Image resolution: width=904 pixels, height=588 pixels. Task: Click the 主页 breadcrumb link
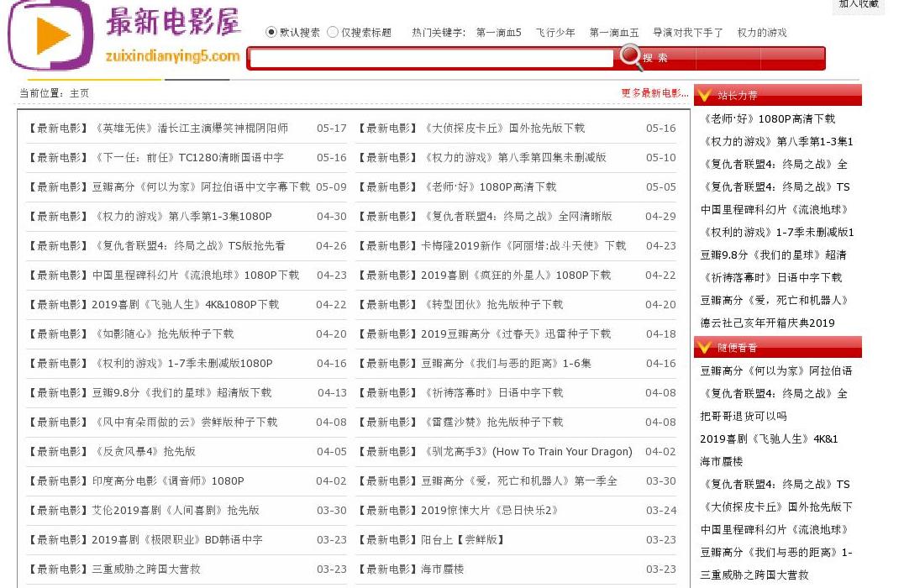80,93
